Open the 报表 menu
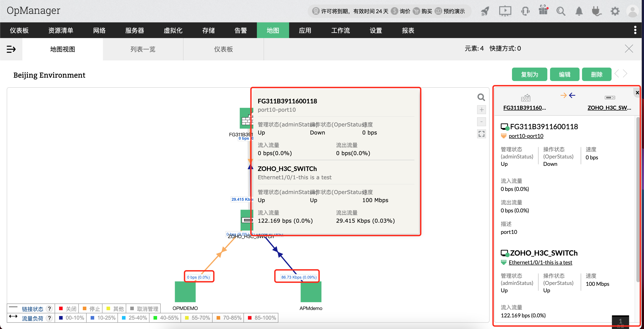Screen dimensions: 644x329 click(x=408, y=30)
